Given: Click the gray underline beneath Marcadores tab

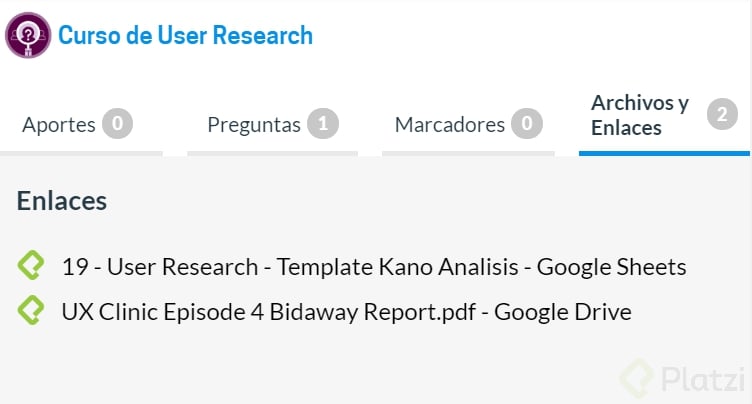Looking at the screenshot, I should click(468, 154).
